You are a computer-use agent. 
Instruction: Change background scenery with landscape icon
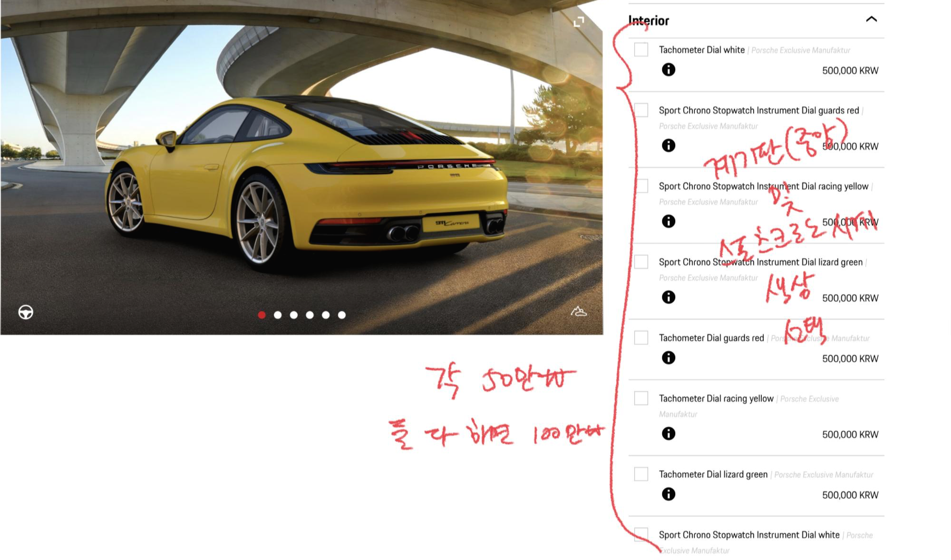579,311
